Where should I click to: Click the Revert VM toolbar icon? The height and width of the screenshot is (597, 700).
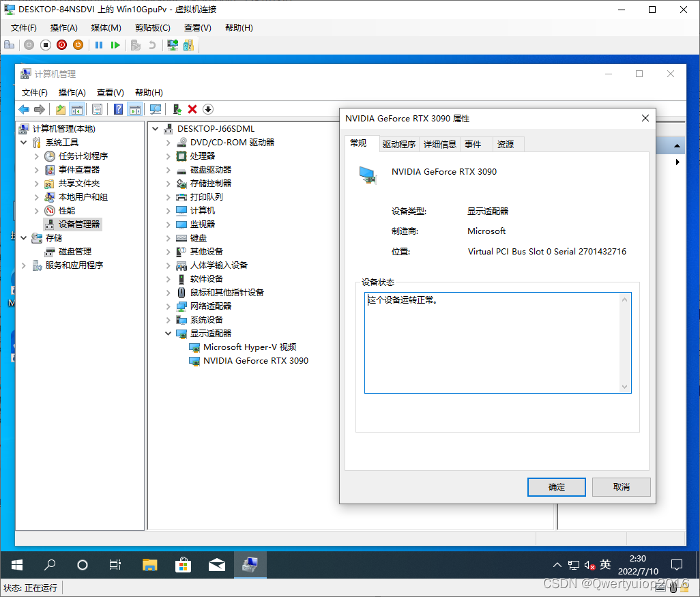coord(152,45)
